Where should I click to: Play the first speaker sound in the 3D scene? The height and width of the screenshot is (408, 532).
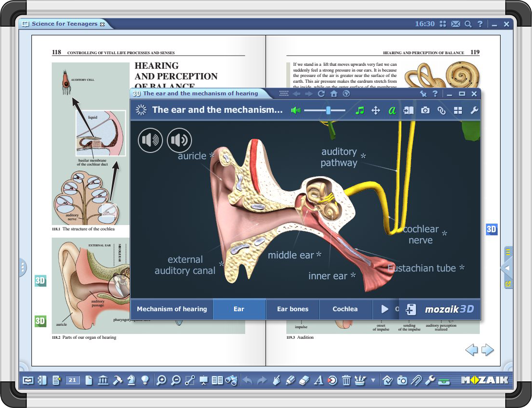150,140
